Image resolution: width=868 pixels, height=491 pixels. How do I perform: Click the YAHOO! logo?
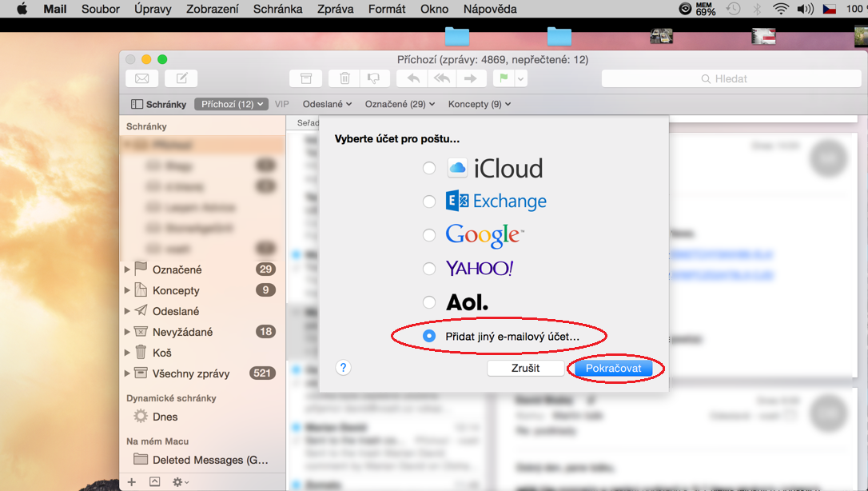coord(480,269)
